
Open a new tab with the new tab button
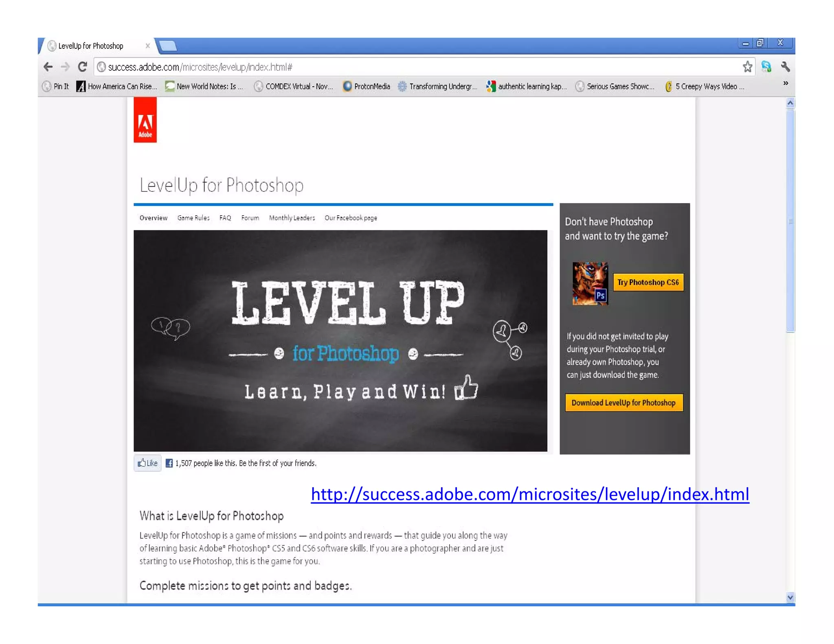(168, 46)
